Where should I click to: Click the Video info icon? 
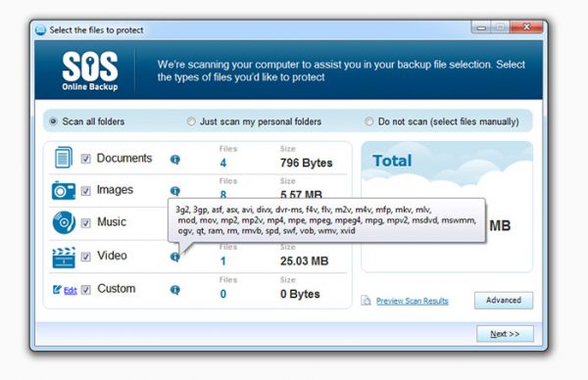tap(175, 257)
